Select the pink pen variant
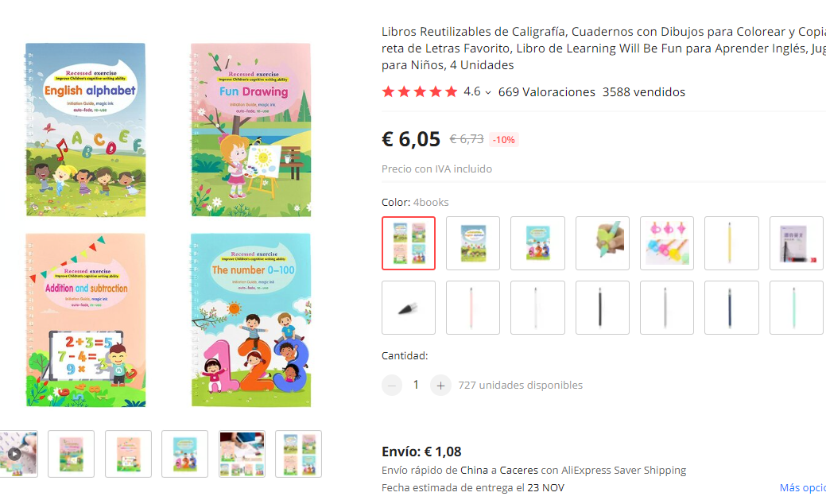 tap(473, 308)
